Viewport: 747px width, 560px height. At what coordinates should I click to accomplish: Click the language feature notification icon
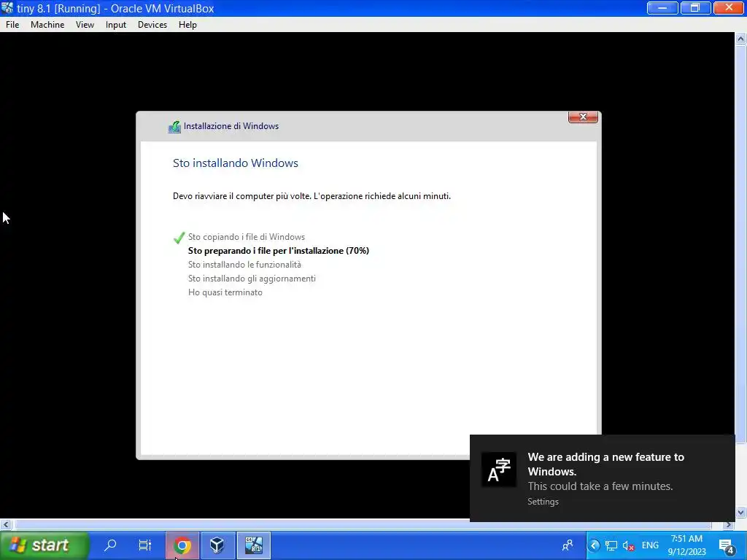click(x=499, y=470)
